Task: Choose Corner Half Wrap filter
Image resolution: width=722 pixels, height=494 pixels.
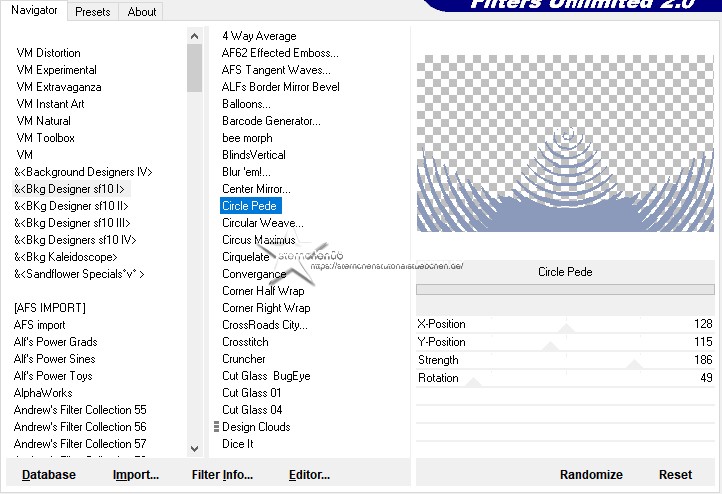Action: (x=263, y=291)
